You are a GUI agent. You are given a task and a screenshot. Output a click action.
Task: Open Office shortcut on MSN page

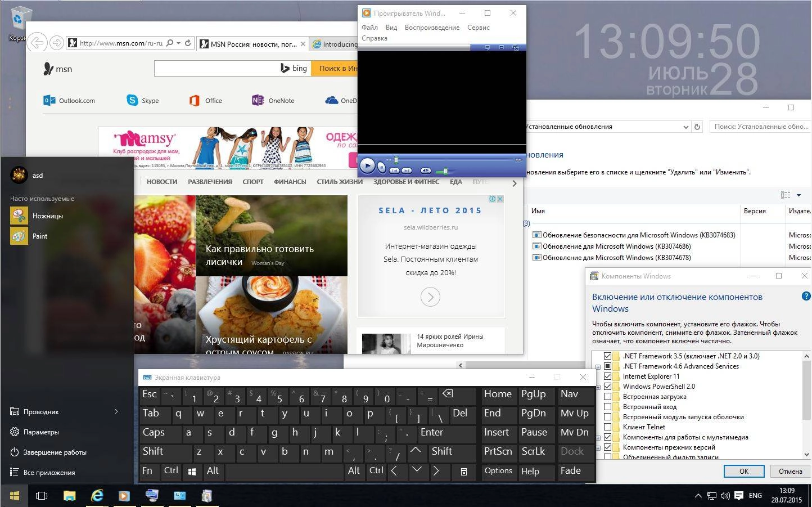point(206,101)
